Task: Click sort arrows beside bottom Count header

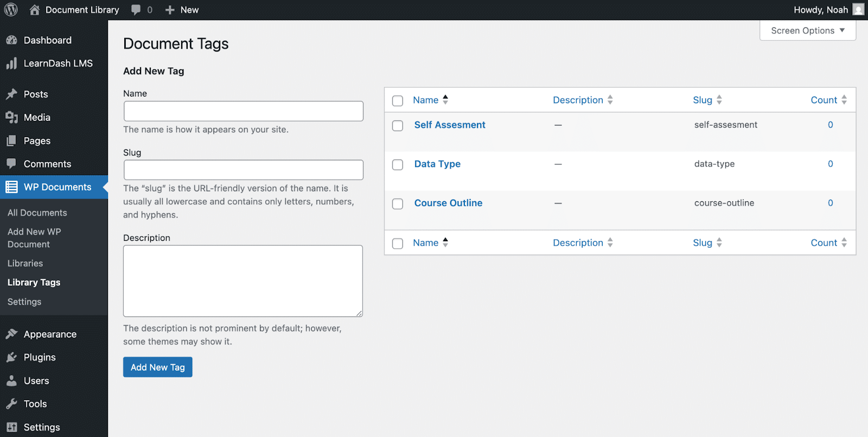Action: pyautogui.click(x=844, y=242)
